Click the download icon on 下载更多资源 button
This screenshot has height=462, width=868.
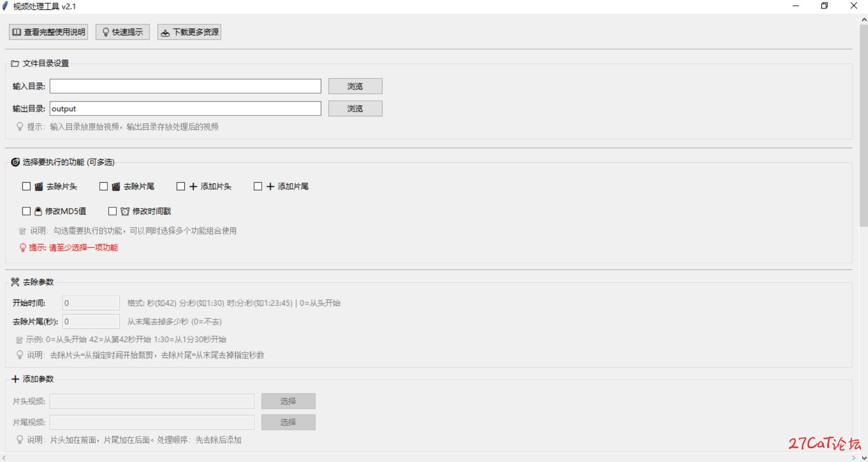click(165, 33)
